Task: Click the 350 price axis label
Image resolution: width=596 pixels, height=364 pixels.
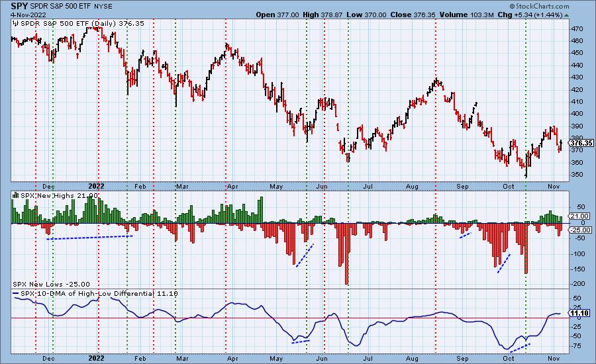Action: point(577,175)
